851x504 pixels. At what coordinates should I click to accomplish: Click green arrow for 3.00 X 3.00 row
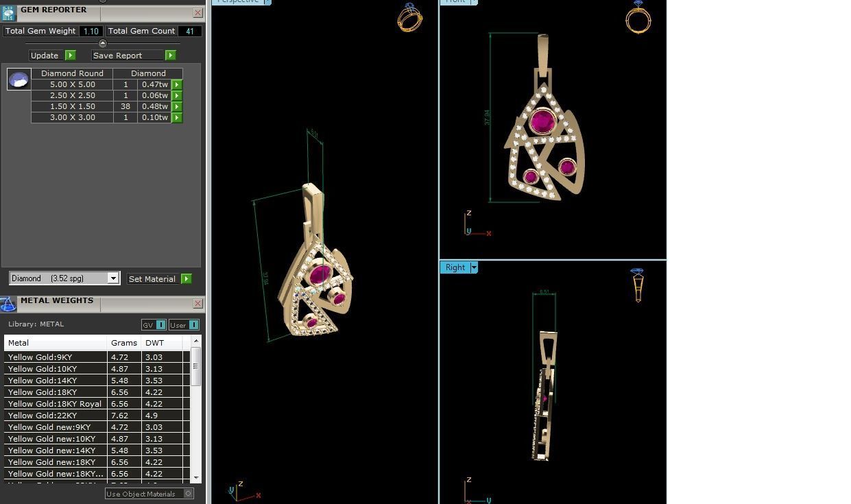coord(177,117)
